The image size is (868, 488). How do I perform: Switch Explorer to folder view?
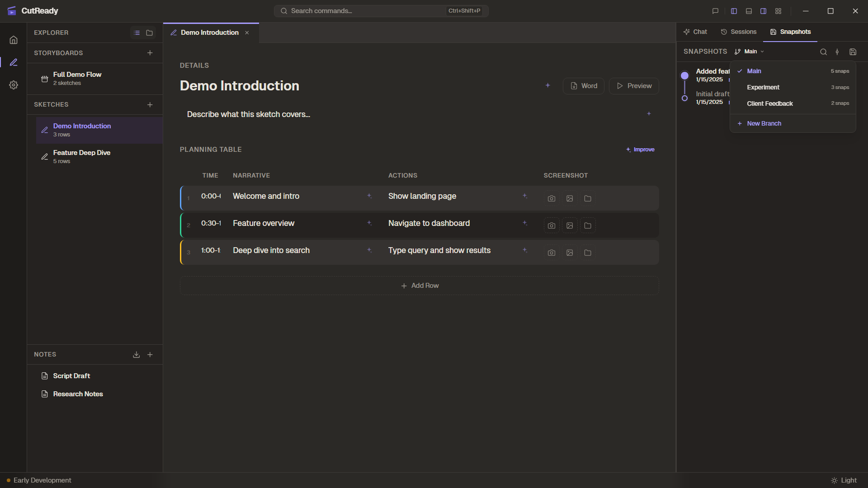(x=150, y=33)
